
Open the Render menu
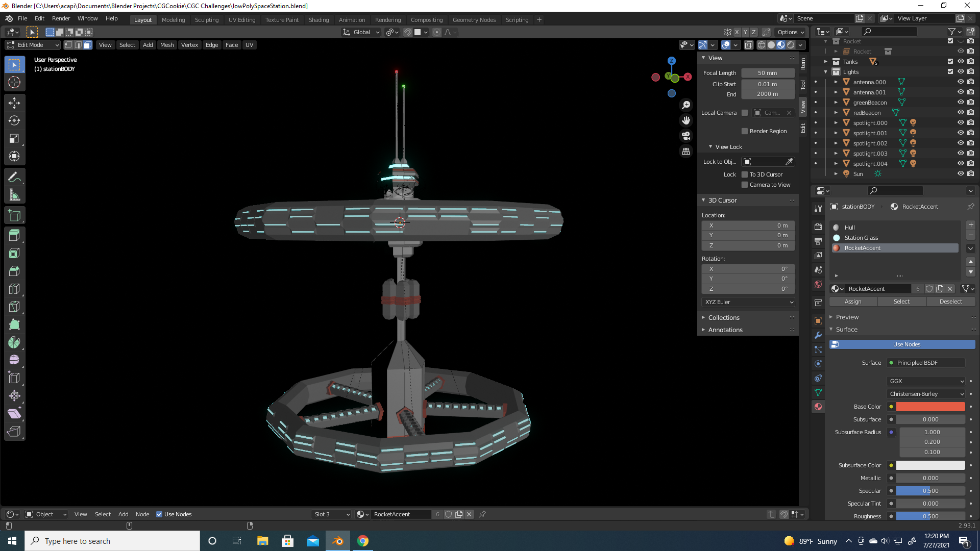coord(61,18)
